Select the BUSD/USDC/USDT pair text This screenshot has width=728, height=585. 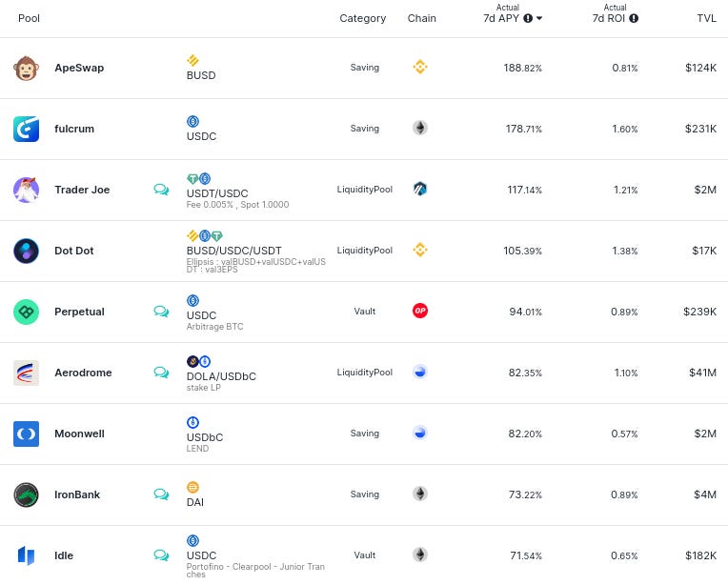tap(234, 251)
